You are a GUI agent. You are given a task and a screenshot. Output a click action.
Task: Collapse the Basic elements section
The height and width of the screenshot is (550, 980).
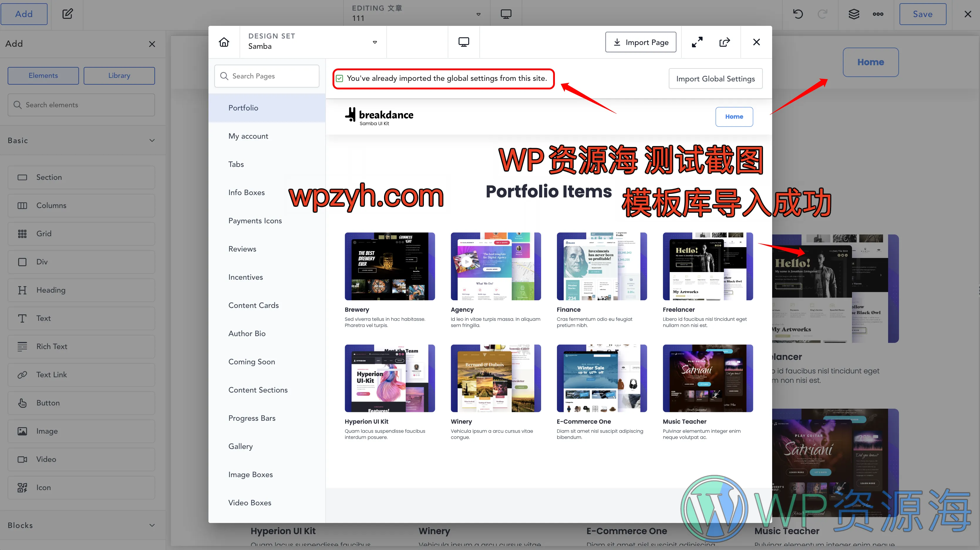click(152, 140)
